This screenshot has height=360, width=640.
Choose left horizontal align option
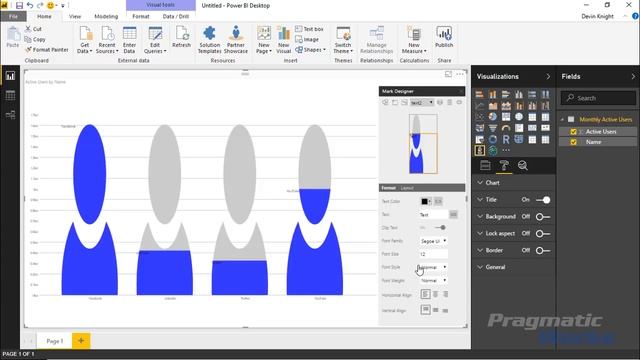point(425,294)
